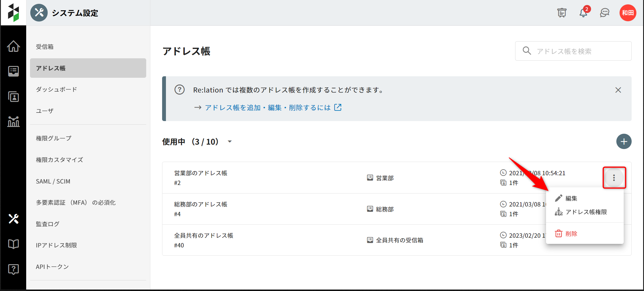The height and width of the screenshot is (291, 644).
Task: Add a new address book with plus button
Action: click(624, 142)
